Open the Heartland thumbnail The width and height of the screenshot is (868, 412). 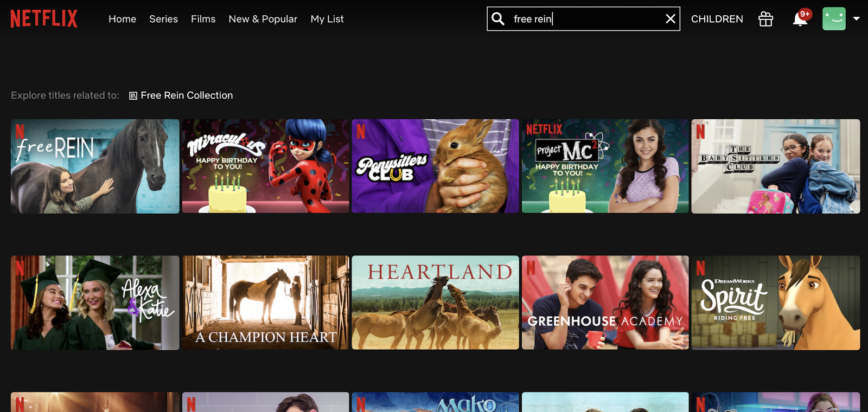[x=435, y=302]
